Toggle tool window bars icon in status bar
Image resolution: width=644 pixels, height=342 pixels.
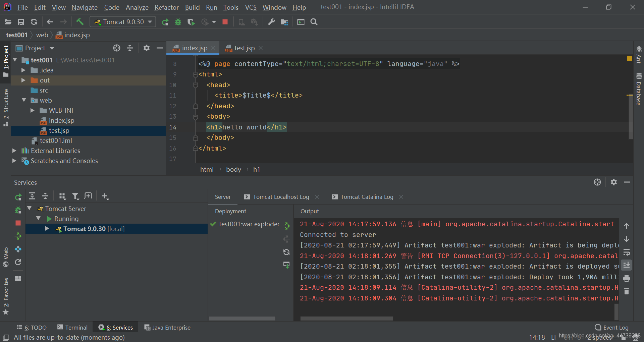pos(6,337)
